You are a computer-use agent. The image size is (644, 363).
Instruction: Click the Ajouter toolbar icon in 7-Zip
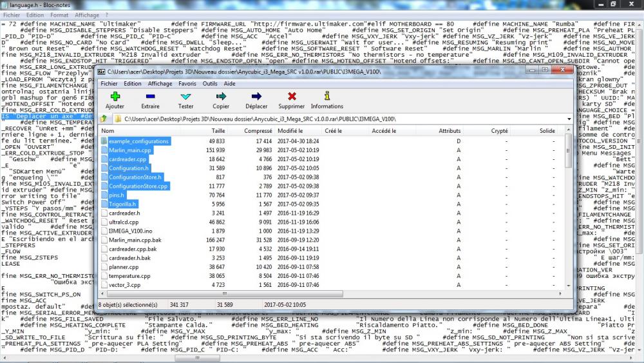coord(115,97)
